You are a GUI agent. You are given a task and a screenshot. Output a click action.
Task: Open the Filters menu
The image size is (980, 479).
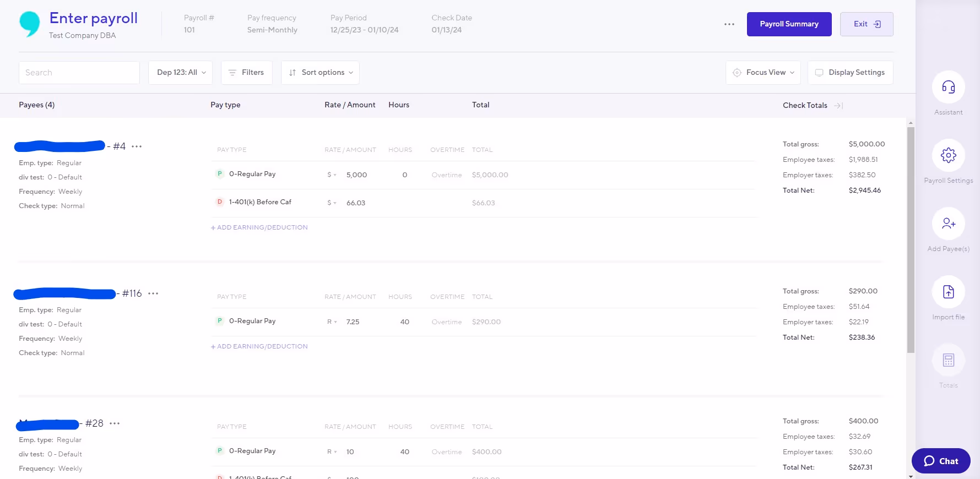[247, 73]
